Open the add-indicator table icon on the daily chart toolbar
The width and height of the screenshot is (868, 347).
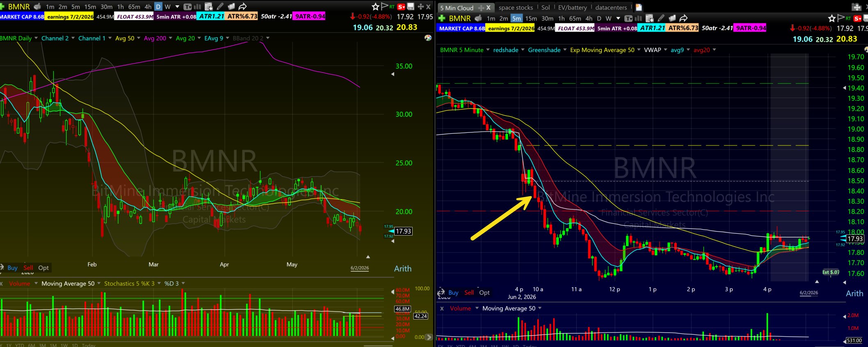[209, 7]
